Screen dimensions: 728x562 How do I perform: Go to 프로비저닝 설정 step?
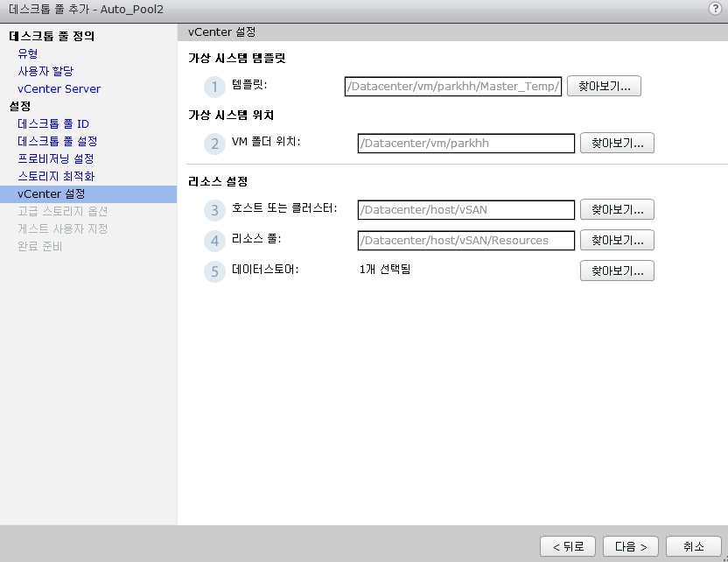pos(56,158)
